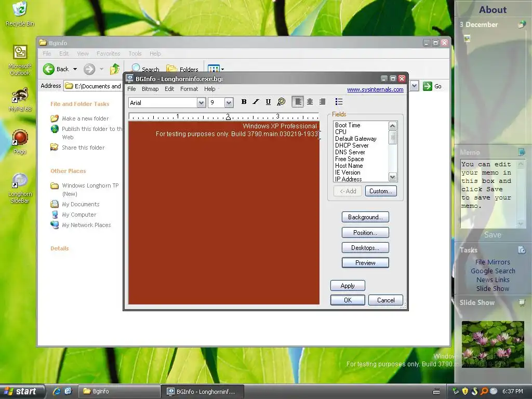Click the Desktops... button
Screen dimensions: 532x399
click(x=365, y=248)
